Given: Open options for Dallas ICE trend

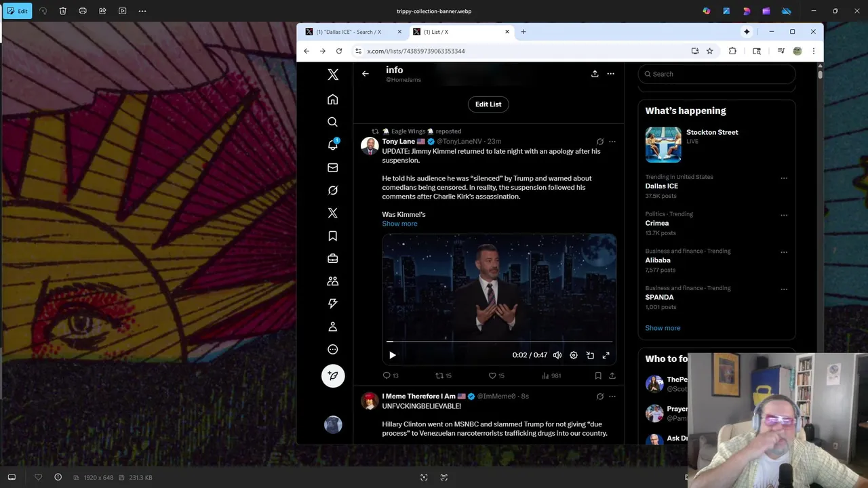Looking at the screenshot, I should point(784,178).
